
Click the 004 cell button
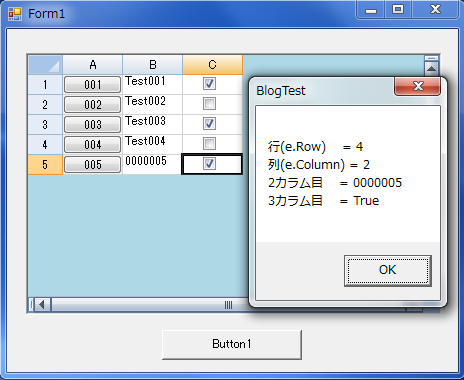(92, 145)
